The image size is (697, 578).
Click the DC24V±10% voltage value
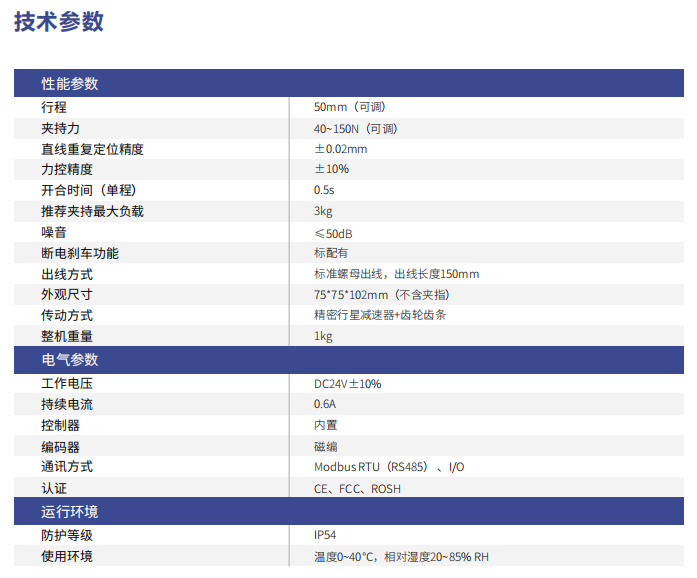tap(347, 384)
